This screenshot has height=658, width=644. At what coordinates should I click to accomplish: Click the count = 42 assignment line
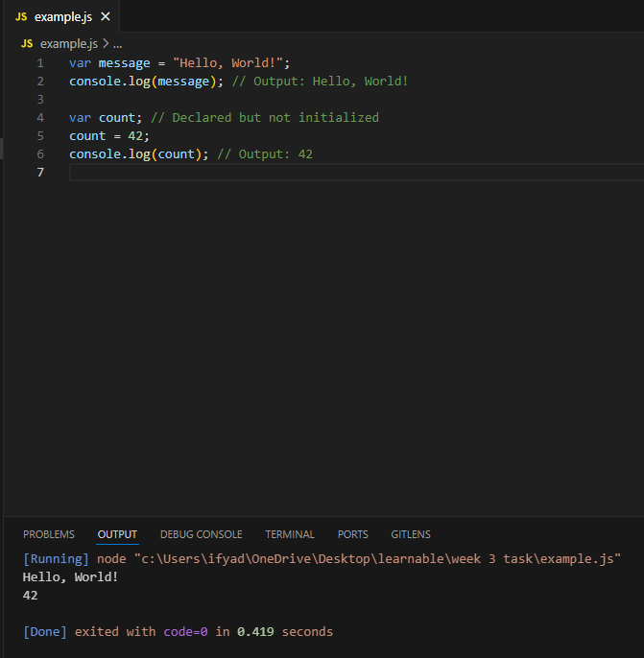coord(109,136)
